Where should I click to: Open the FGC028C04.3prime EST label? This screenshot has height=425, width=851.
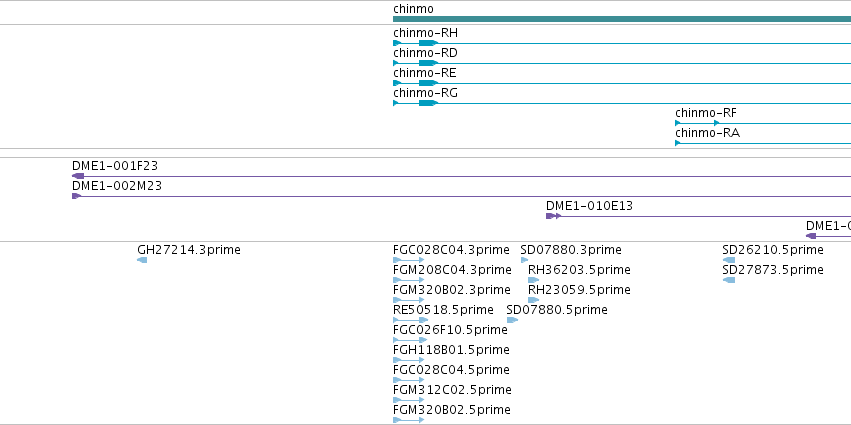click(x=451, y=250)
